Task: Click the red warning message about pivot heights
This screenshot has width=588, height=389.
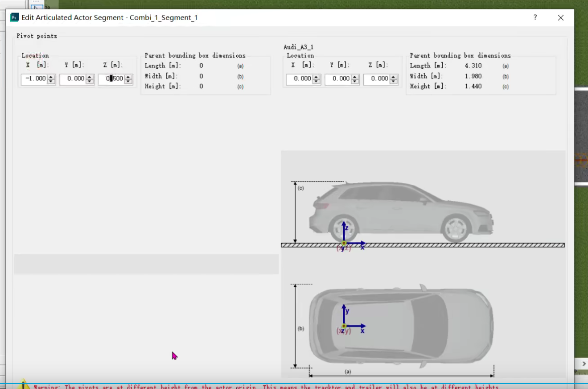Action: click(266, 387)
